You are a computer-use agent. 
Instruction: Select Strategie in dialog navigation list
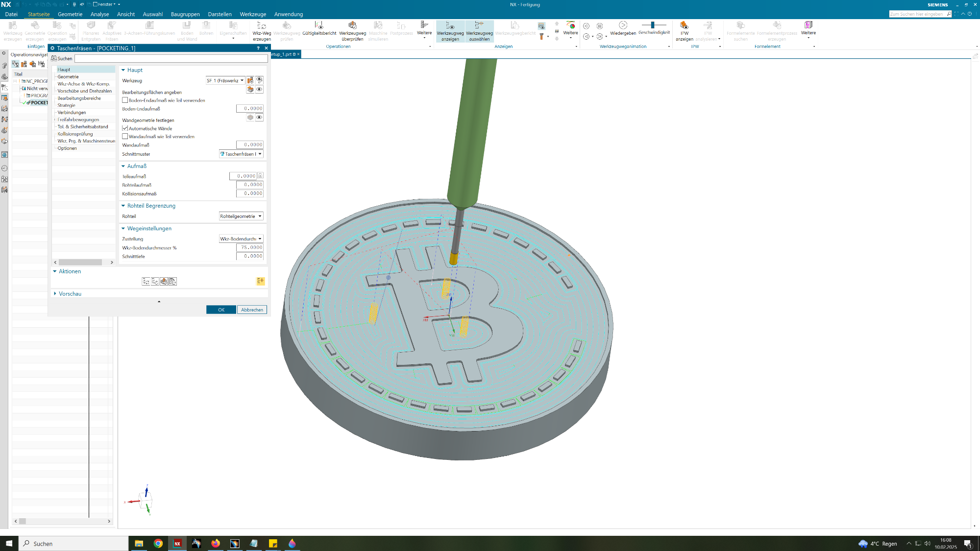point(67,105)
